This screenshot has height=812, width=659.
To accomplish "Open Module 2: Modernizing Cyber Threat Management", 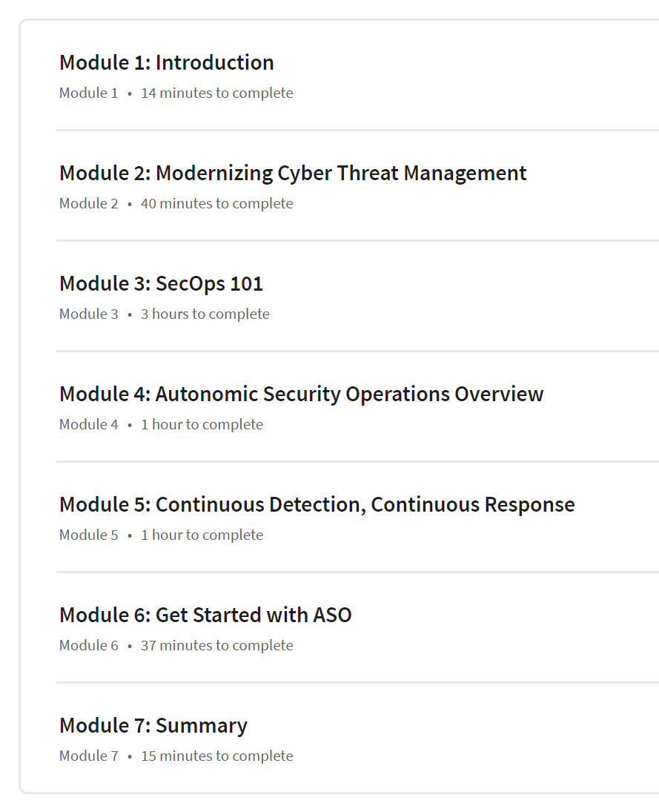I will 293,174.
